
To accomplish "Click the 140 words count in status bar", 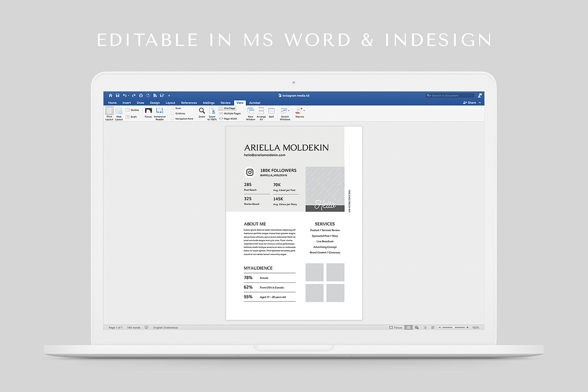I will click(134, 327).
